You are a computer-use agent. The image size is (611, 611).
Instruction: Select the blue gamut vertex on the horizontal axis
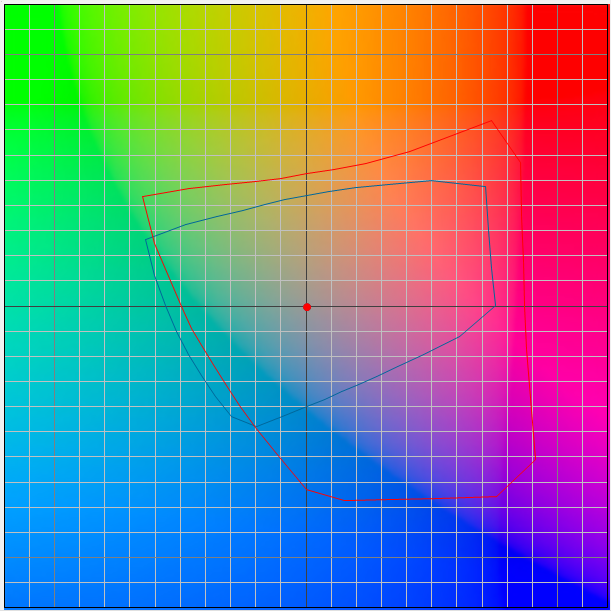(x=495, y=306)
